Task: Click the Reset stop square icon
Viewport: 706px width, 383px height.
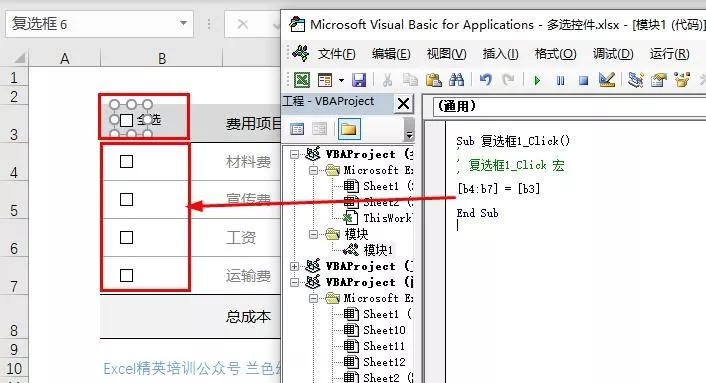Action: 583,81
